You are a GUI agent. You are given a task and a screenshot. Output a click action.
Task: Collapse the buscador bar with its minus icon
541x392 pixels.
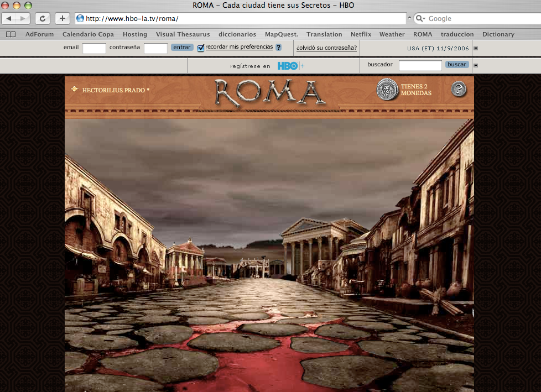(x=476, y=65)
